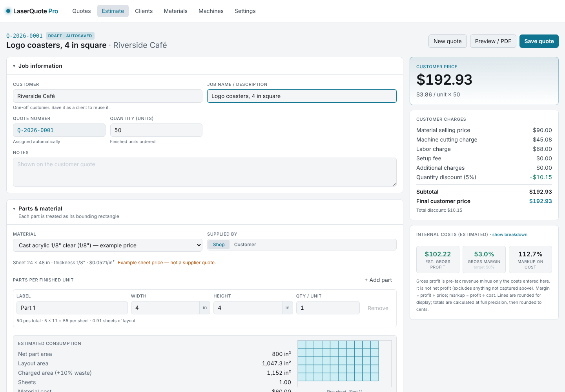Click the Machine cutting charge $45.08 amount
Viewport: 565px width, 392px height.
(542, 140)
